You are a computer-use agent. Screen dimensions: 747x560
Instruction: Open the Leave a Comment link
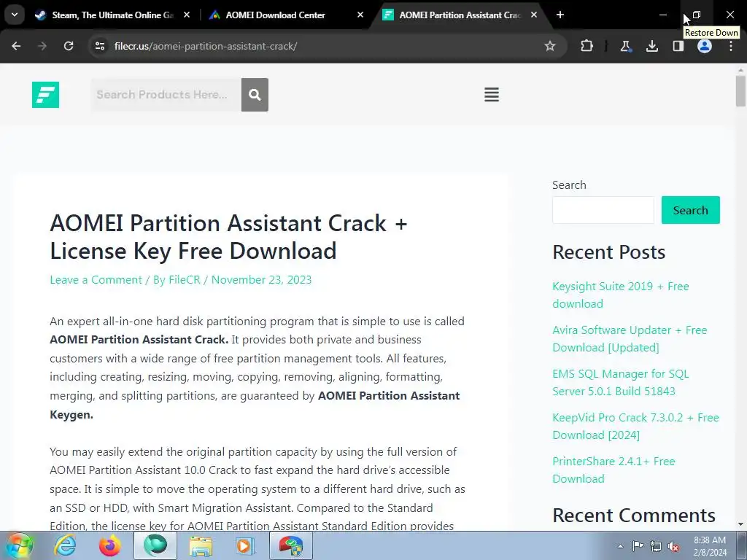[96, 279]
